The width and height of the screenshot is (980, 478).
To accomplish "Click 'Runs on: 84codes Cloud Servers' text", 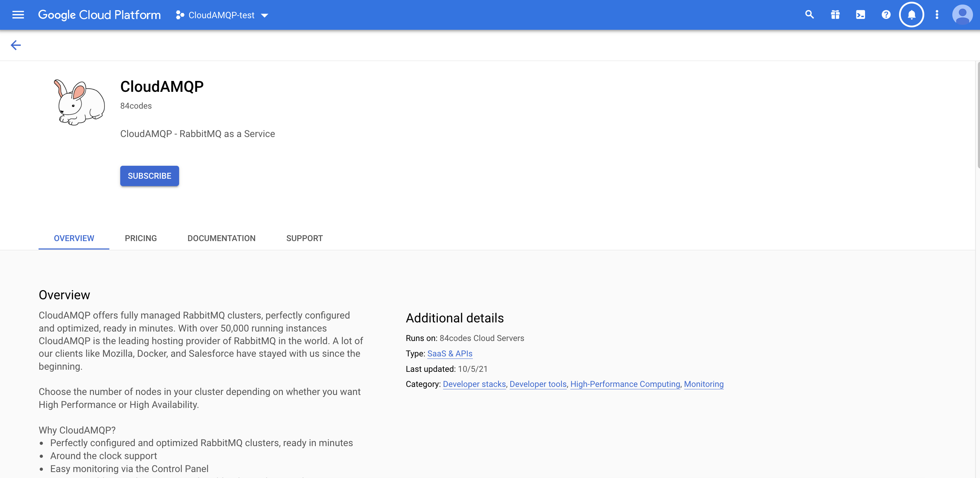I will (x=465, y=338).
